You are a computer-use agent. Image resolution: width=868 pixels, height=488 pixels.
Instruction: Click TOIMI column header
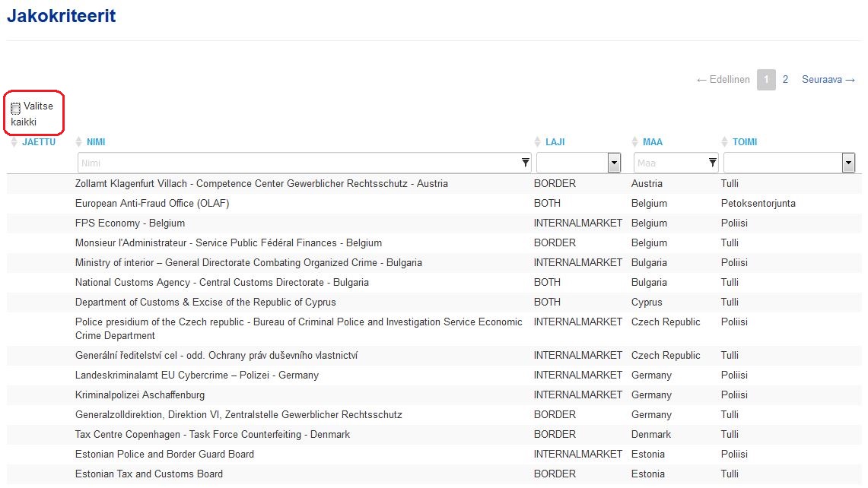[745, 142]
